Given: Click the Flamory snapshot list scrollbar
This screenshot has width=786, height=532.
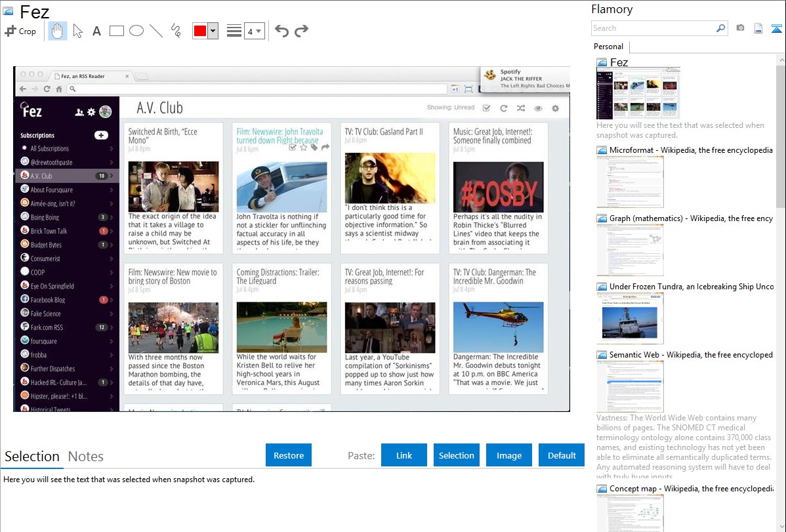Looking at the screenshot, I should 781,136.
